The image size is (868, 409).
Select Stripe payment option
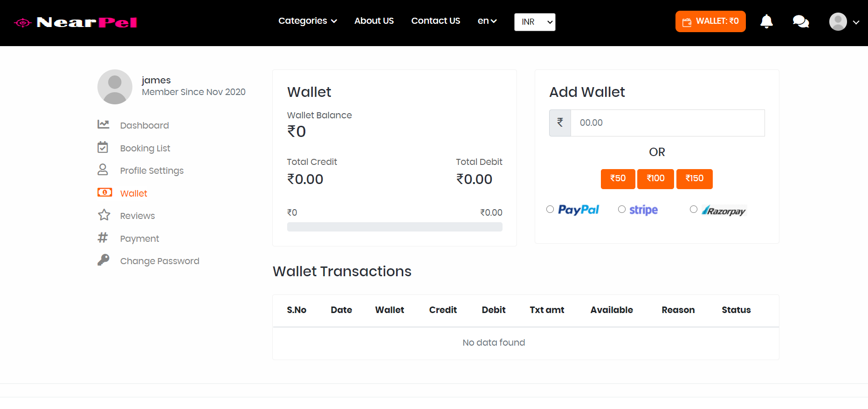(622, 209)
